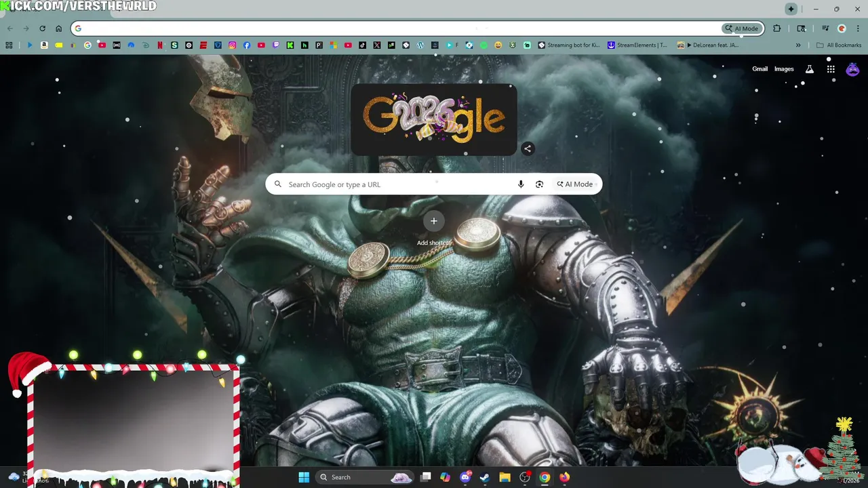
Task: Open the search companion sidebar icon
Action: coord(802,28)
